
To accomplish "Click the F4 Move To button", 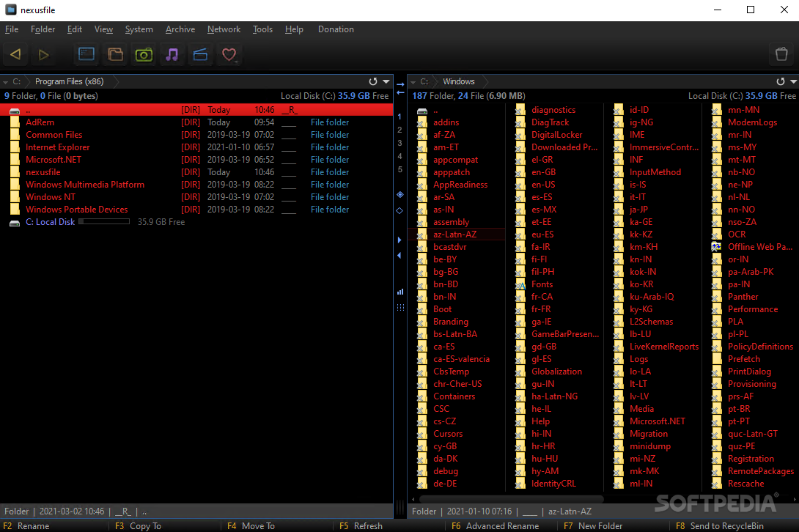I will point(251,526).
